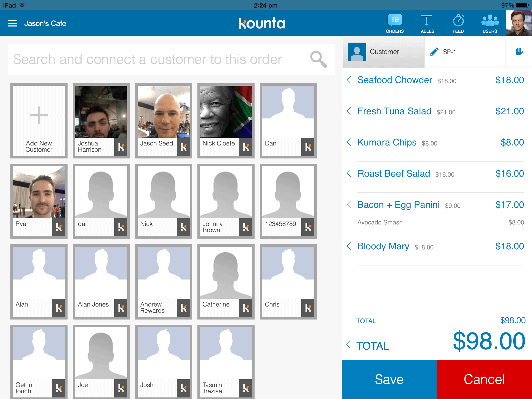Tap Kounta badge on Nick Cloete's card

[x=245, y=147]
